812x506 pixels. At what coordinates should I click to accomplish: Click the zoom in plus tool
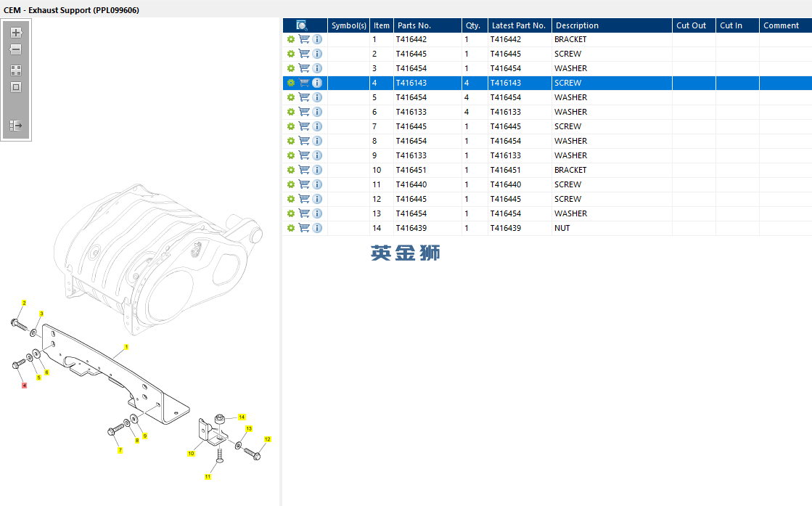(x=16, y=33)
